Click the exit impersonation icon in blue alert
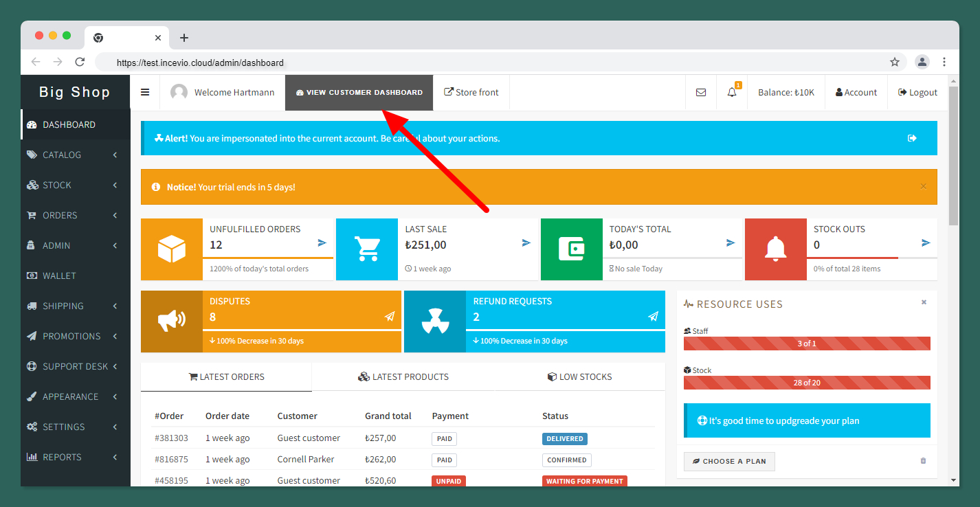The height and width of the screenshot is (507, 980). click(912, 138)
